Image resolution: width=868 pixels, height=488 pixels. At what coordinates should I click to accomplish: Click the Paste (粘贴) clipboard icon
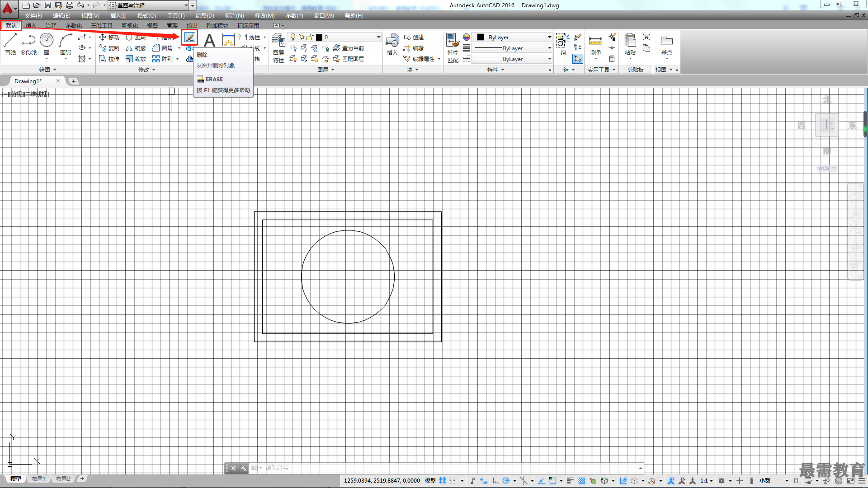[x=630, y=44]
